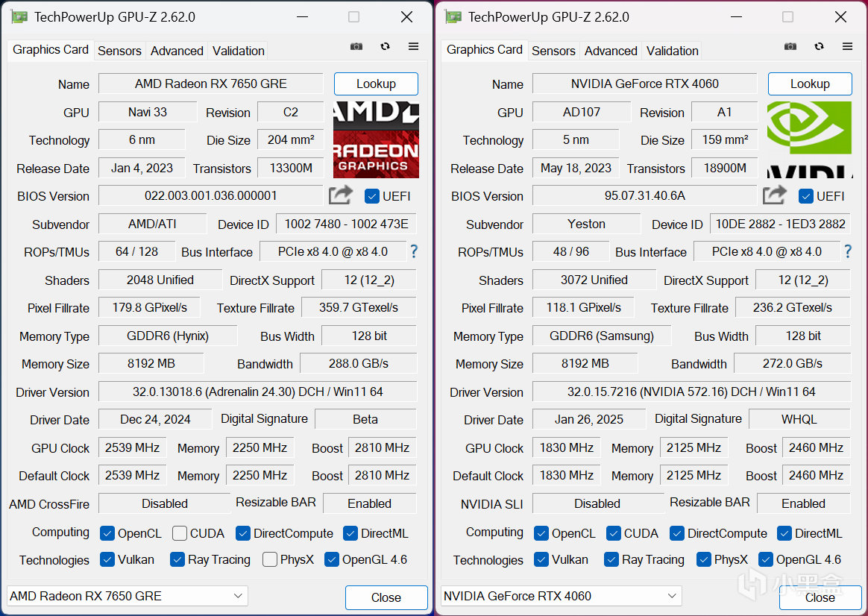The height and width of the screenshot is (616, 868).
Task: Click BIOS version 95.07.31.40.6A field
Action: (645, 195)
